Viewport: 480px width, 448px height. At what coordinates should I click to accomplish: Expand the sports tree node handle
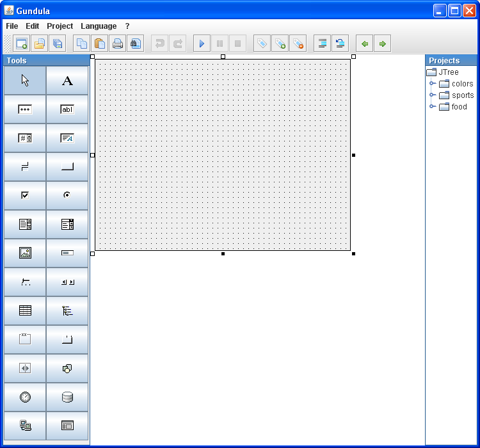point(432,95)
